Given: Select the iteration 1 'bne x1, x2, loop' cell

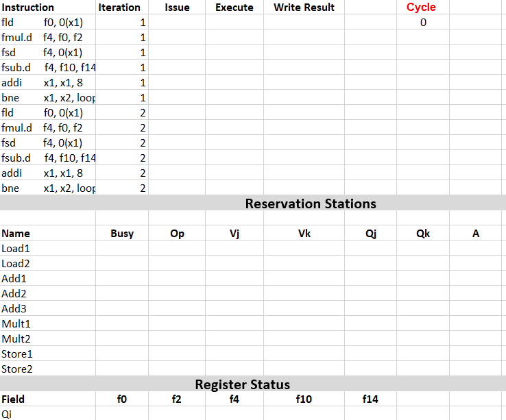Looking at the screenshot, I should (x=48, y=98).
